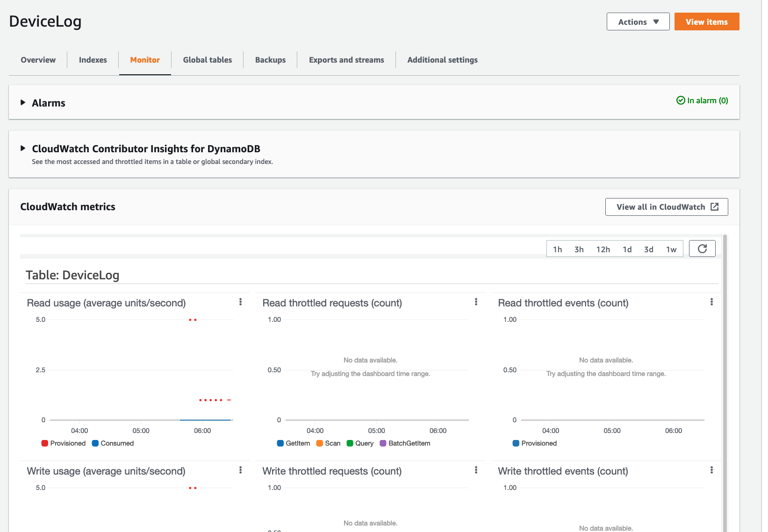Open Read usage widget options menu
The width and height of the screenshot is (768, 532).
[x=241, y=302]
